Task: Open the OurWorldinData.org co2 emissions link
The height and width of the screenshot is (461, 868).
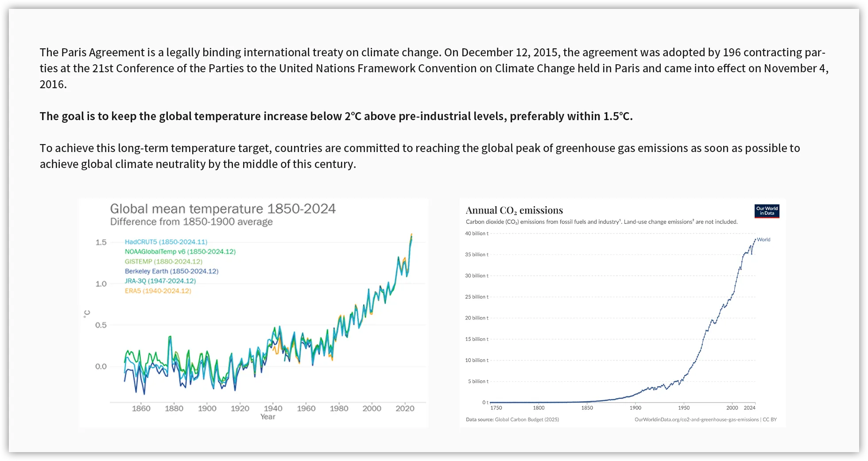Action: coord(696,419)
